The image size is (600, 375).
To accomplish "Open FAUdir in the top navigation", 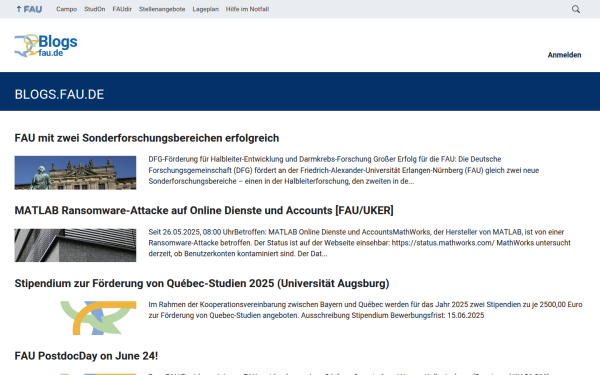I will tap(122, 9).
